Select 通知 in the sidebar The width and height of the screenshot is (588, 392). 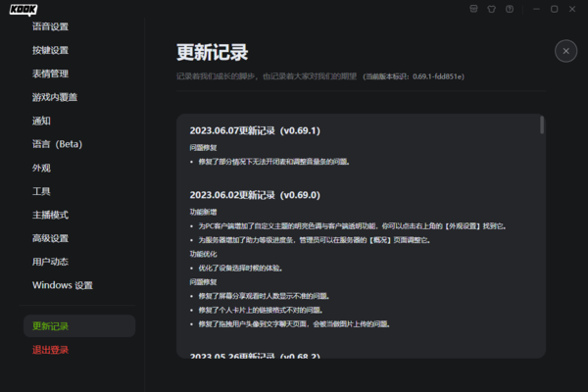(x=41, y=121)
